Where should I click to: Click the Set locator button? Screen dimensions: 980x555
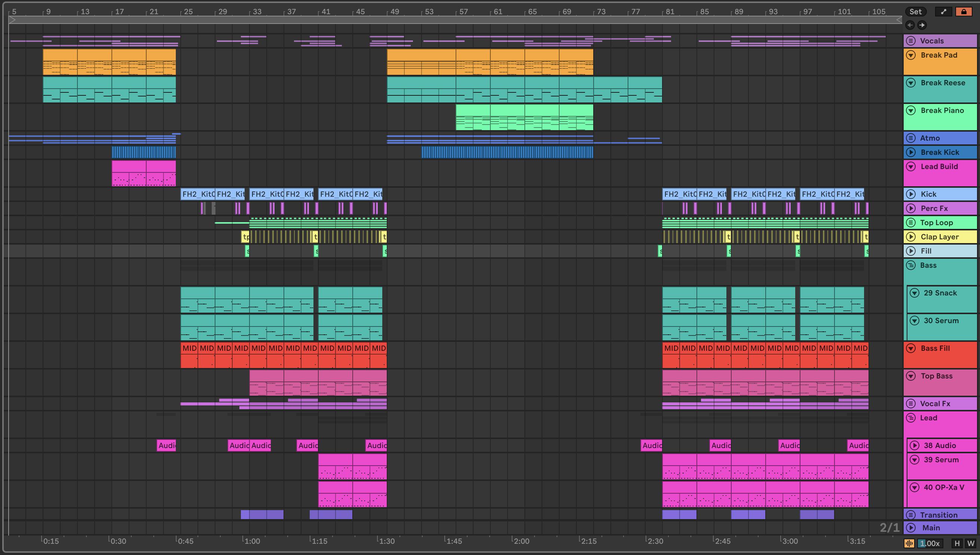click(915, 12)
